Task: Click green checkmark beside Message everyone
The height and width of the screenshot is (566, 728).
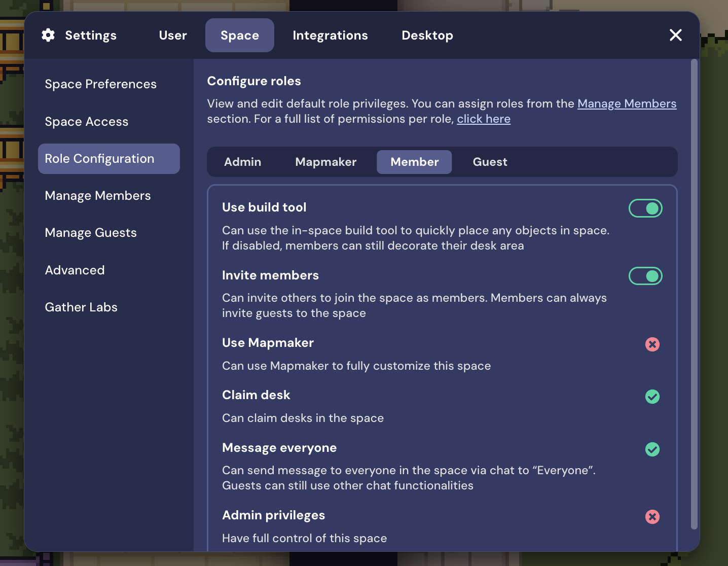Action: pyautogui.click(x=652, y=449)
